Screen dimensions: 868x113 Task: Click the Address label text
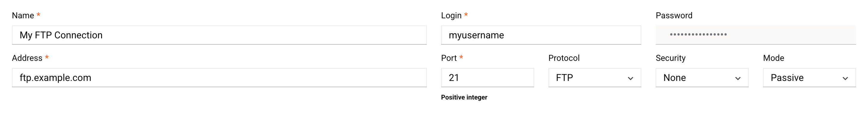pyautogui.click(x=27, y=58)
